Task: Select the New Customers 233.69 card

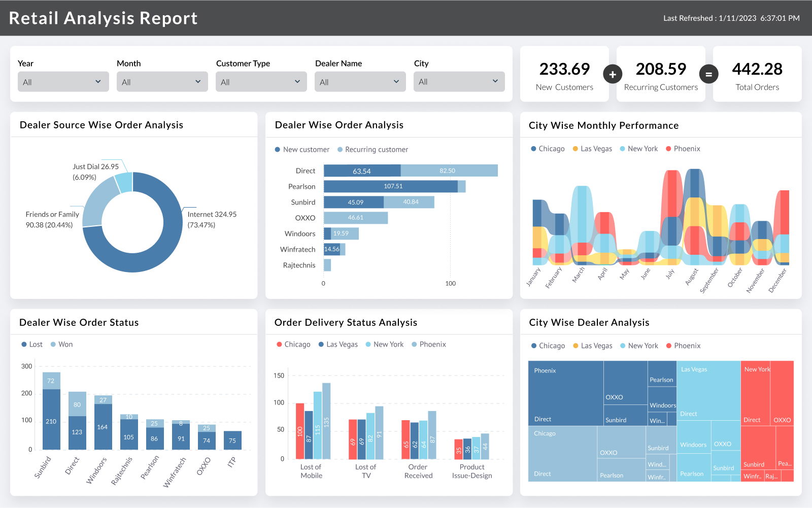Action: pos(564,74)
